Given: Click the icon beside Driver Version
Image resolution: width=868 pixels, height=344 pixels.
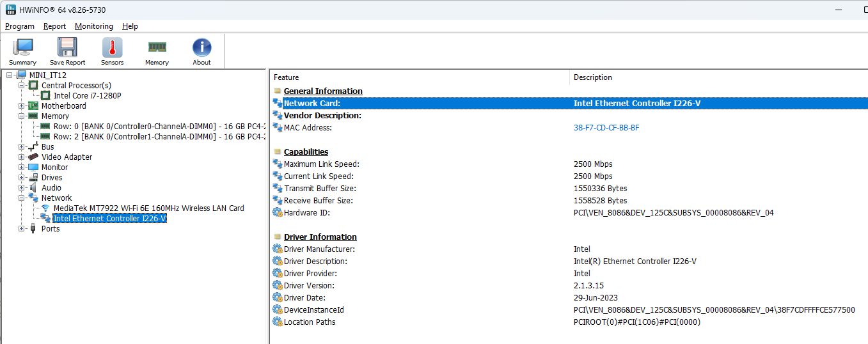Looking at the screenshot, I should click(277, 285).
